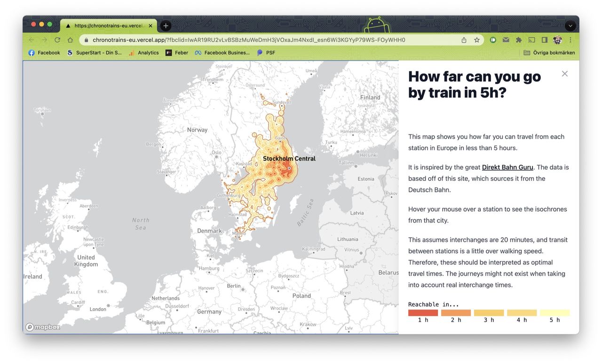Viewport: 602px width, 364px height.
Task: Follow the Direkt Bahn Guru link
Action: point(507,167)
